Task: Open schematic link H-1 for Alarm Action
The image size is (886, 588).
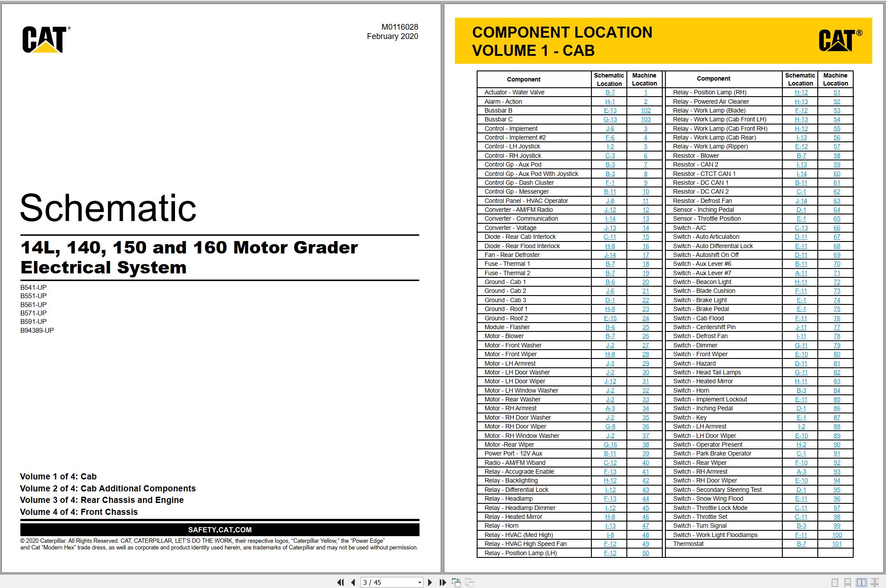Action: pyautogui.click(x=610, y=101)
